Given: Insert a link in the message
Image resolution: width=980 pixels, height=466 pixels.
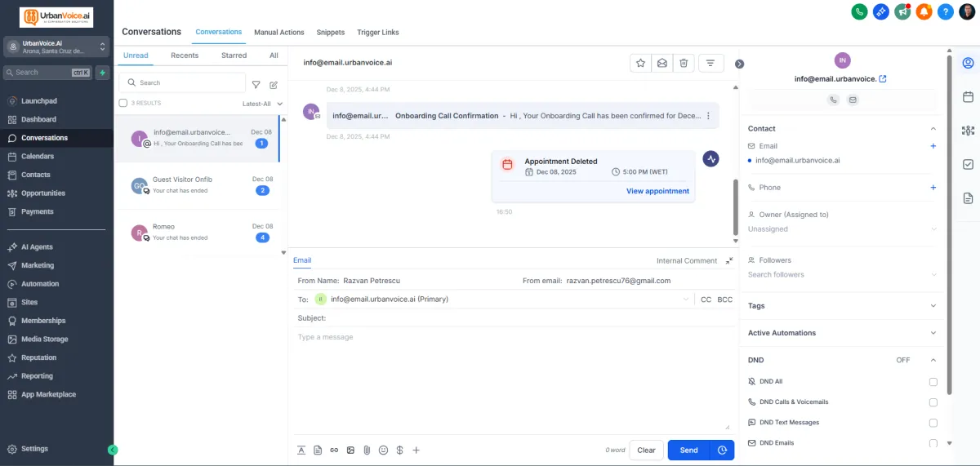Looking at the screenshot, I should tap(334, 450).
